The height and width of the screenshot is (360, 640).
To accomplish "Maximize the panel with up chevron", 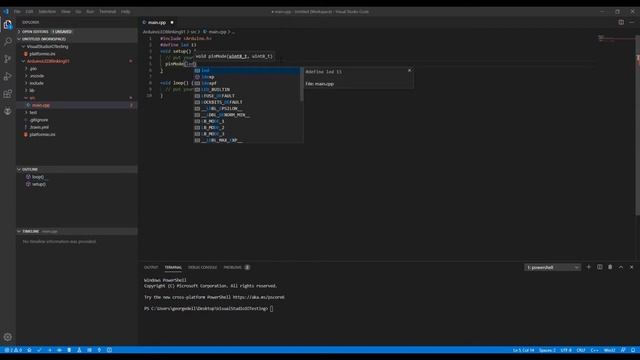I will [x=621, y=267].
